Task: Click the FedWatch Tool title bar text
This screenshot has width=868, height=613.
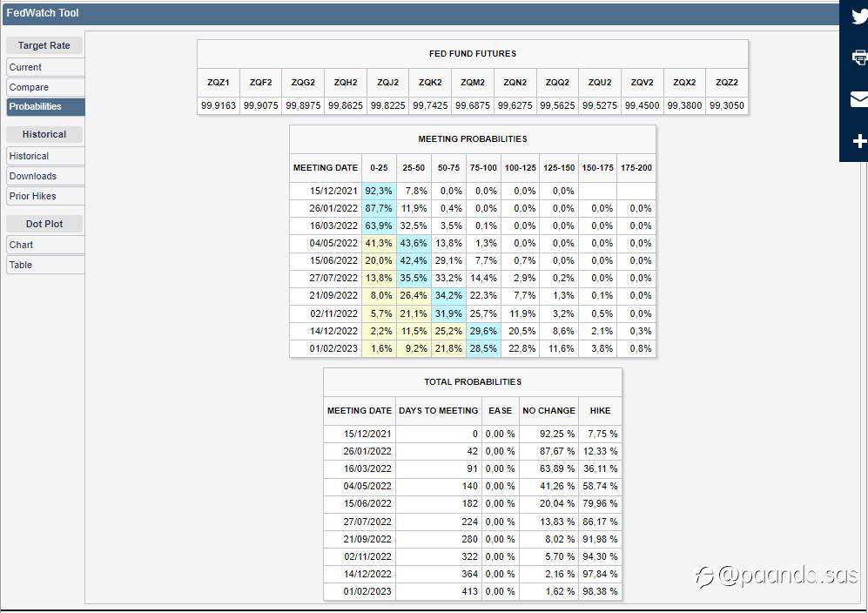Action: click(x=43, y=13)
